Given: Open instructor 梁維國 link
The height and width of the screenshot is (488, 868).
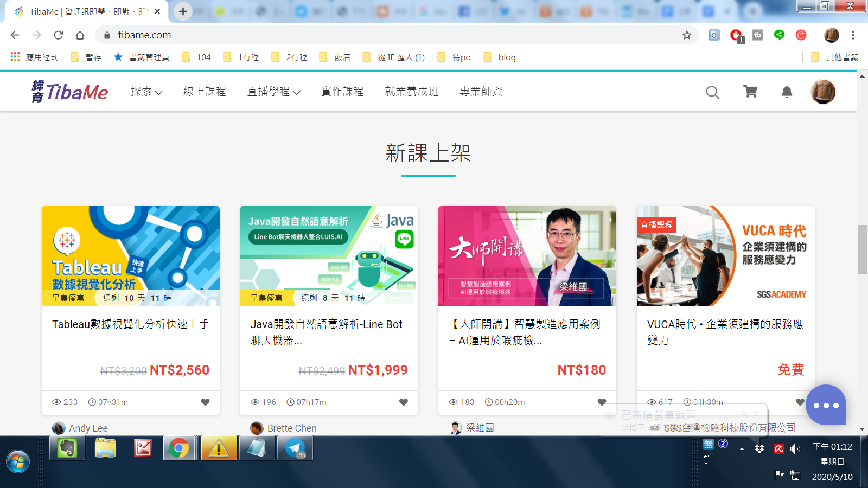Looking at the screenshot, I should tap(472, 428).
